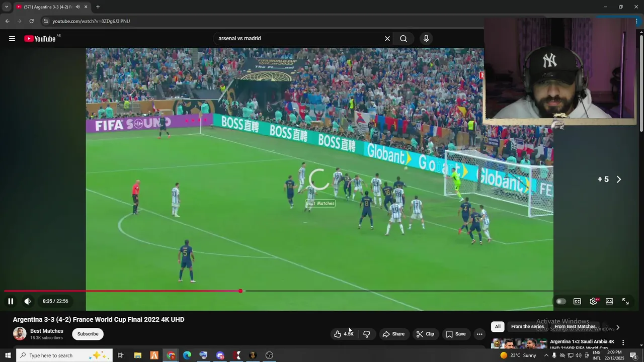Open Best Matches channel name link
This screenshot has width=644, height=362.
click(47, 331)
